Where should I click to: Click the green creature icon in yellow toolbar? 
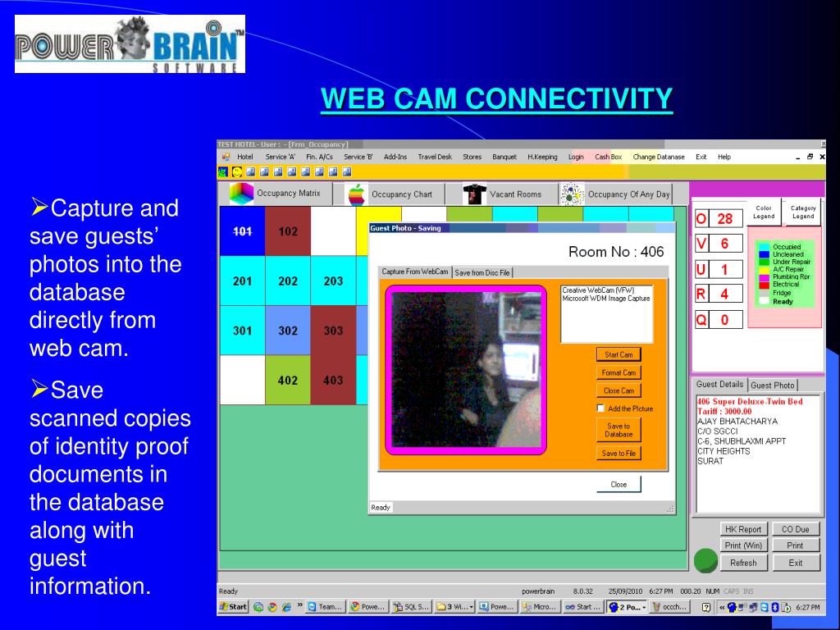(223, 172)
